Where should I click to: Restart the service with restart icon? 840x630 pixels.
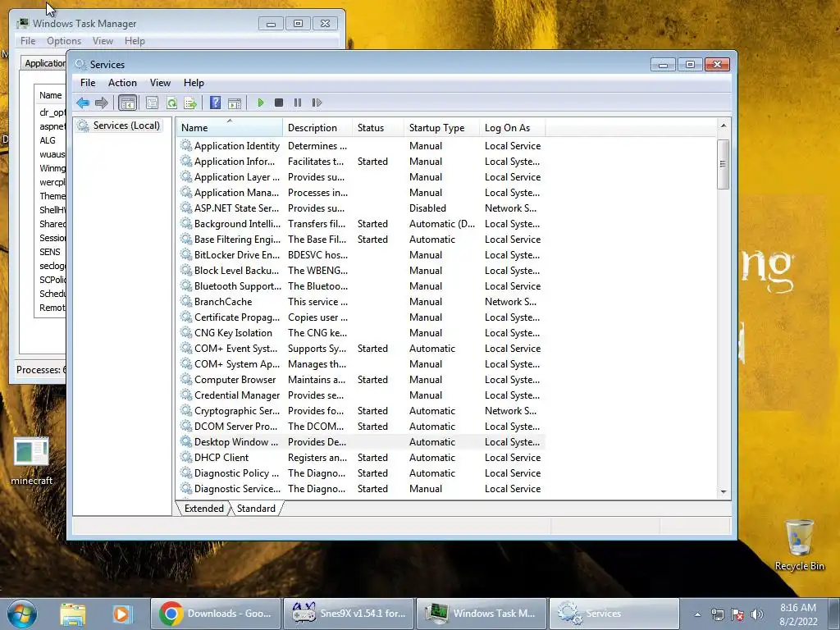click(x=317, y=103)
